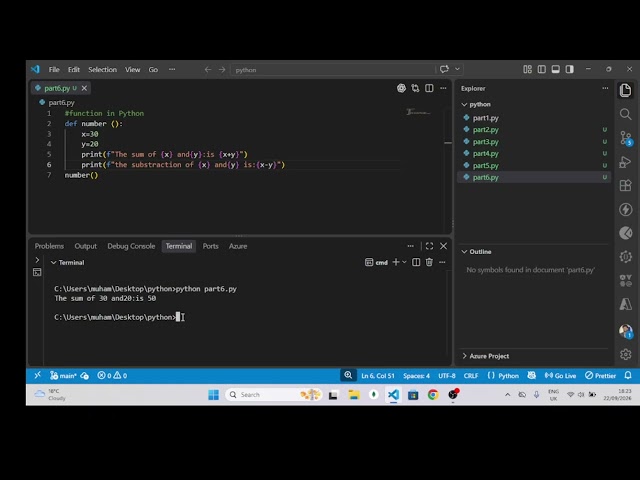Open terminal more actions ellipsis

click(x=442, y=262)
